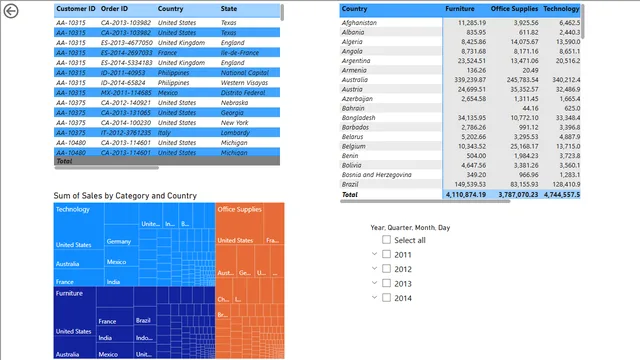Tick the 2012 year checkbox
Screen dimensions: 640x360
click(386, 269)
